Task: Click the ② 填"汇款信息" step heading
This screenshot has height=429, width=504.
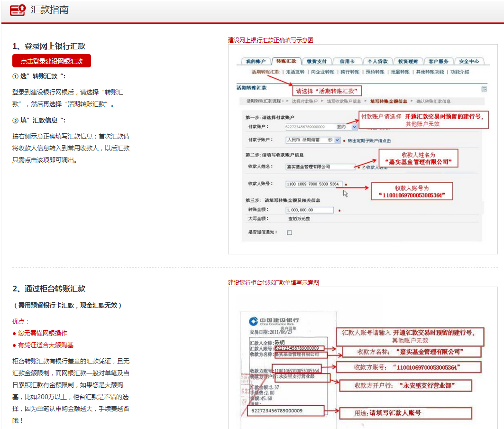Action: coord(39,120)
